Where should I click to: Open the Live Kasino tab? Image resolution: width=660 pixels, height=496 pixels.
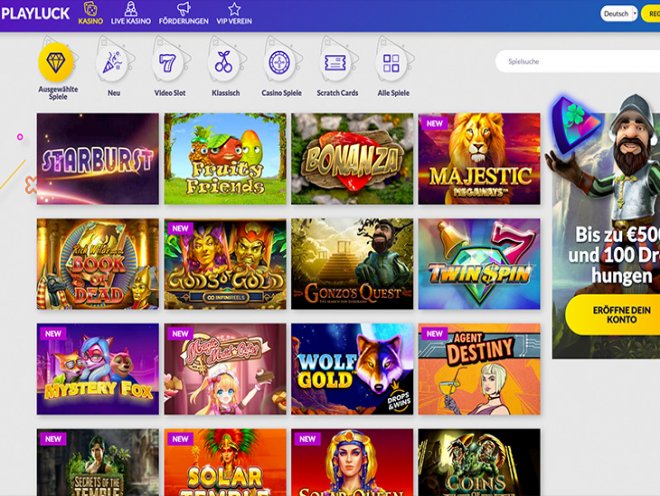click(131, 14)
